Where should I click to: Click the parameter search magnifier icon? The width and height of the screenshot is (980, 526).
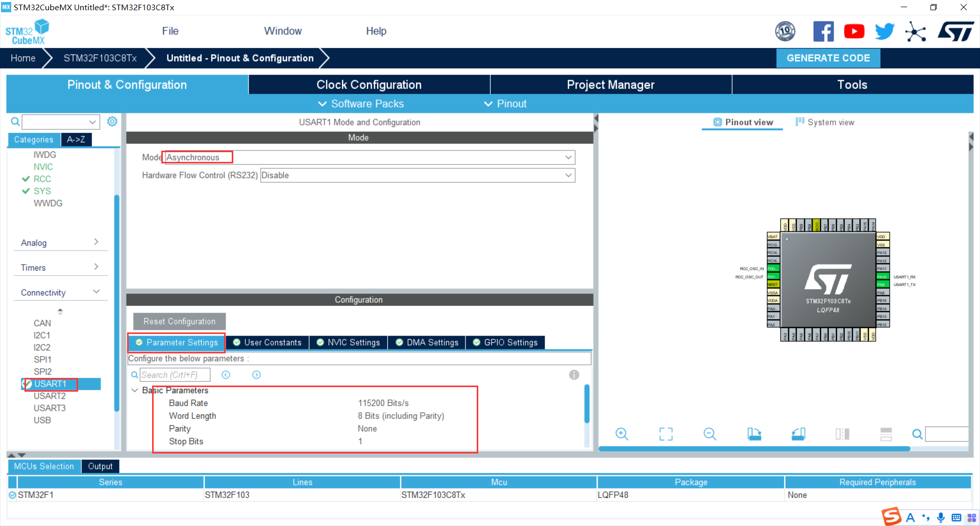click(x=134, y=375)
